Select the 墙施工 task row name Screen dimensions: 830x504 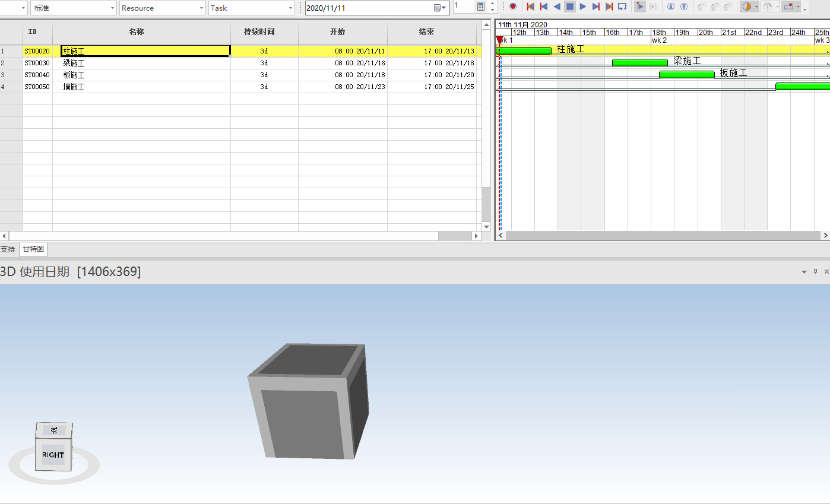(x=74, y=87)
